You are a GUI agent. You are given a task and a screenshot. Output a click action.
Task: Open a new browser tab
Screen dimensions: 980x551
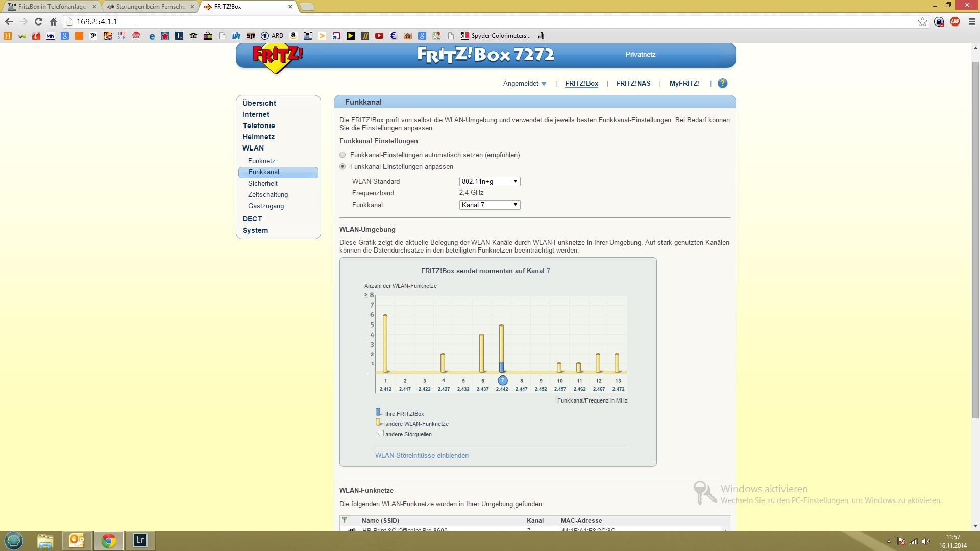[307, 7]
